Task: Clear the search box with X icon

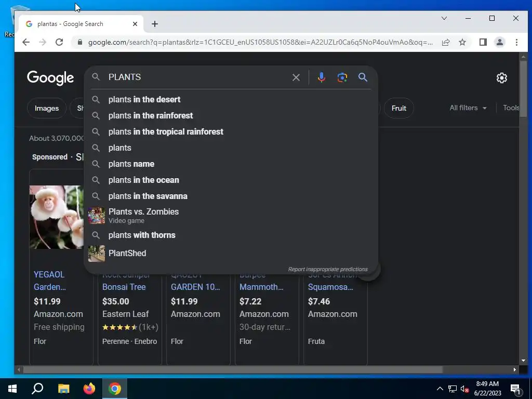Action: point(296,77)
